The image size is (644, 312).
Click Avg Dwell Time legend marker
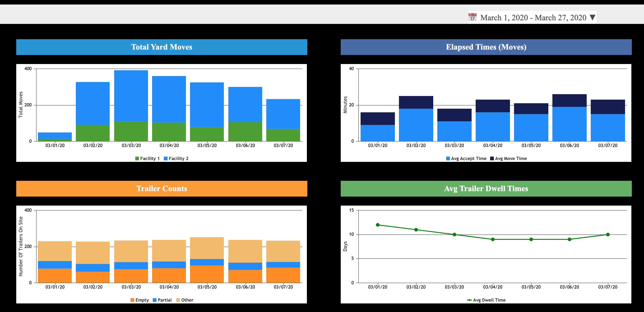[x=469, y=300]
